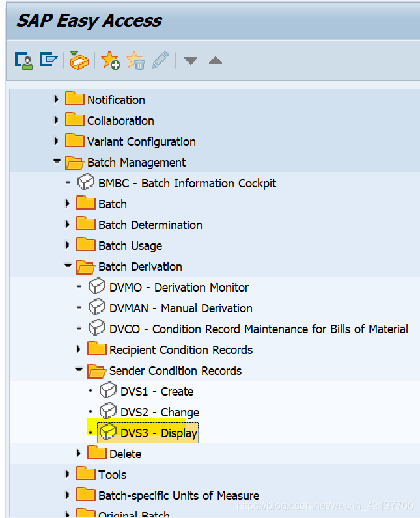Select DVCO Condition Record Maintenance entry
This screenshot has width=420, height=518.
(x=259, y=329)
